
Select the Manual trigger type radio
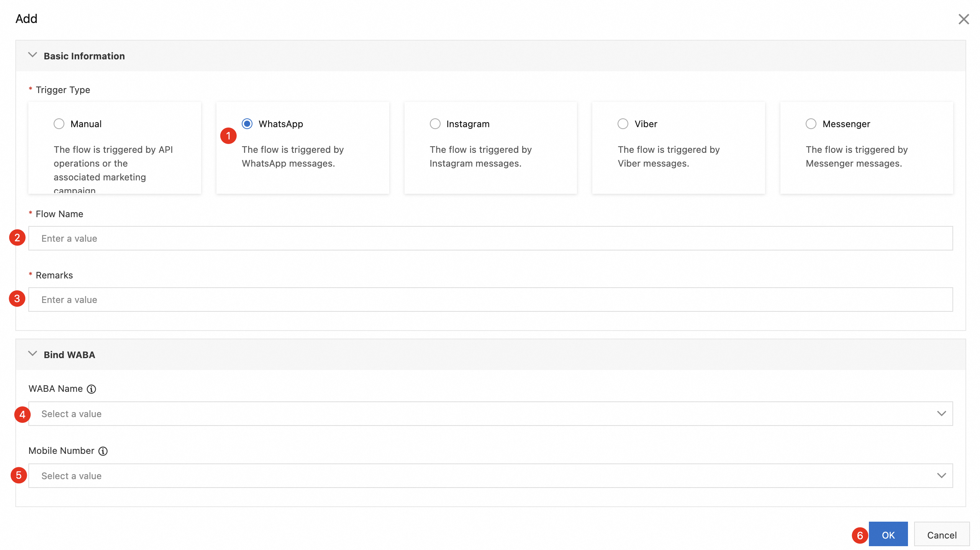pyautogui.click(x=59, y=124)
